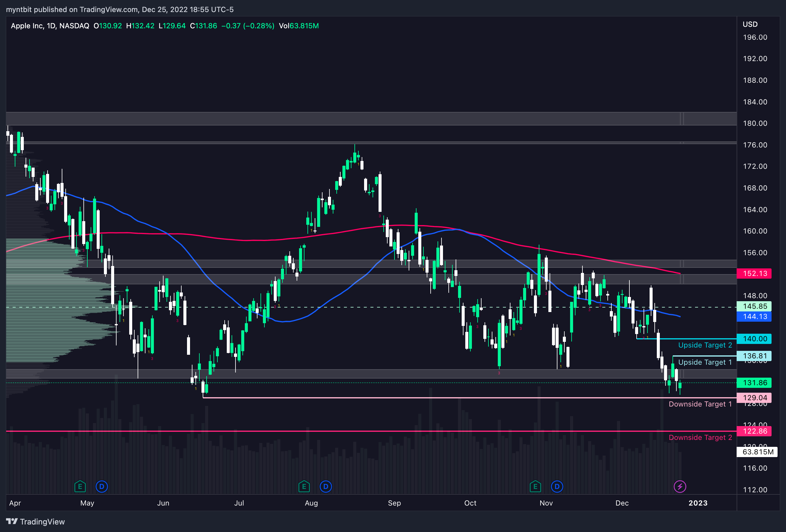Open the dividend D marker near Aug
The image size is (786, 532).
(326, 487)
